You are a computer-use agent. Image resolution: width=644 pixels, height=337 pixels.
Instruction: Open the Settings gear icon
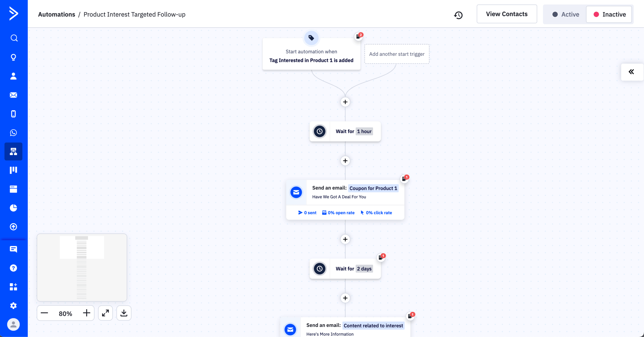tap(14, 306)
